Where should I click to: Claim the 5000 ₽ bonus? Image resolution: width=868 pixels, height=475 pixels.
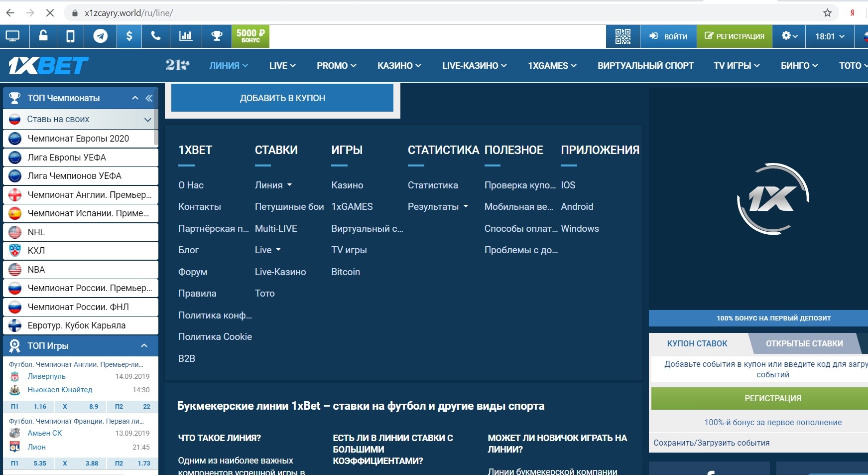[x=250, y=36]
